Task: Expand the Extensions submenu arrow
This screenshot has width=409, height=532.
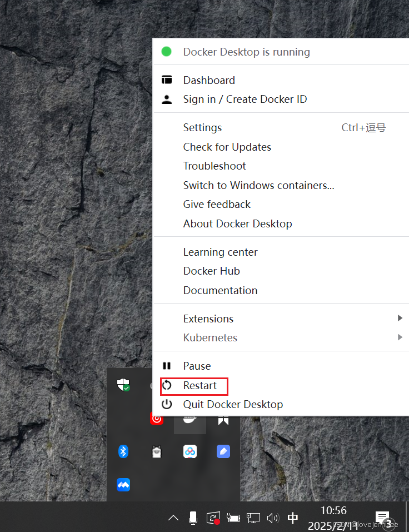Action: tap(400, 318)
